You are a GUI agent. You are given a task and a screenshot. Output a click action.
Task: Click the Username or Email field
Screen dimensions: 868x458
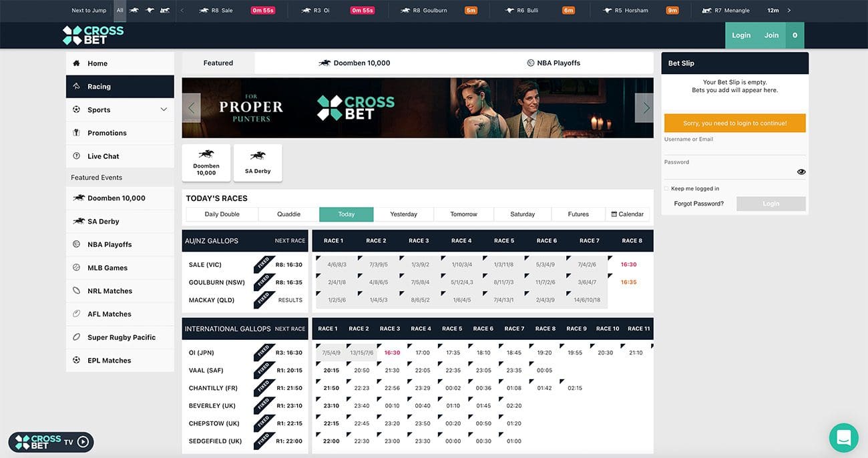click(x=734, y=149)
